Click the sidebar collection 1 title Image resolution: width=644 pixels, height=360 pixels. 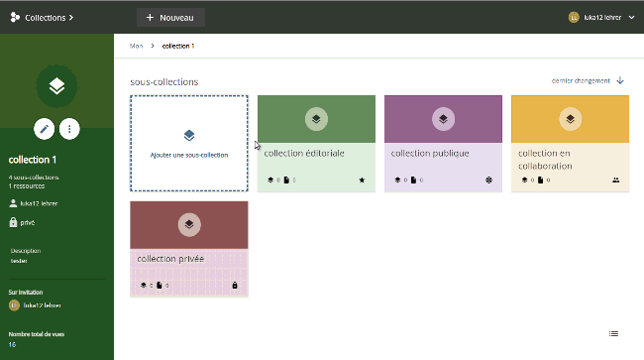[x=33, y=160]
